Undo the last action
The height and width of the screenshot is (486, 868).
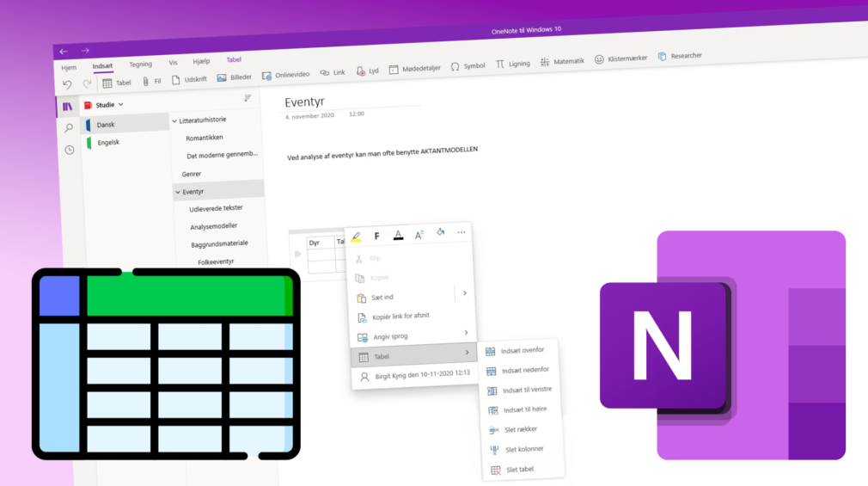tap(67, 84)
